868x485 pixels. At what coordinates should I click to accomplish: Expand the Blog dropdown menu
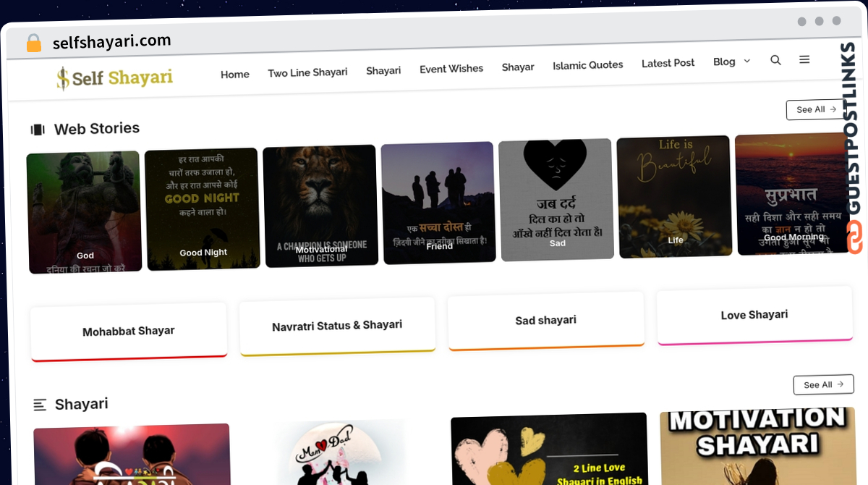click(731, 62)
